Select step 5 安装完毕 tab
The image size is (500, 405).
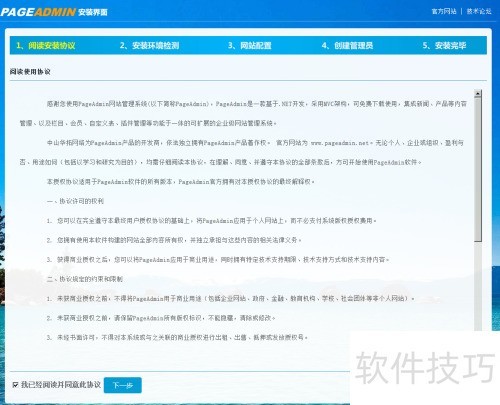point(444,46)
